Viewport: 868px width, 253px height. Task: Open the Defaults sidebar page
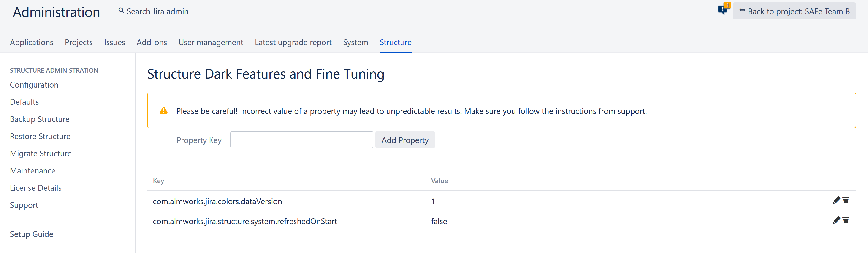click(x=24, y=102)
